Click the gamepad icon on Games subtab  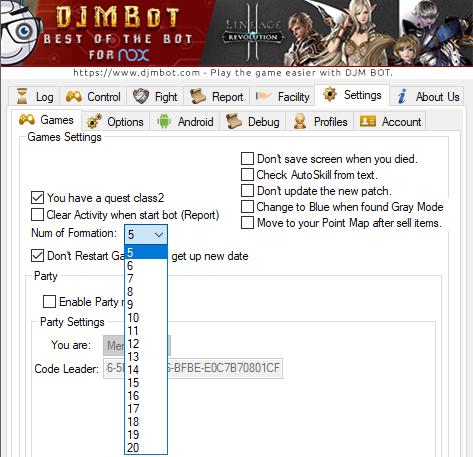(27, 119)
